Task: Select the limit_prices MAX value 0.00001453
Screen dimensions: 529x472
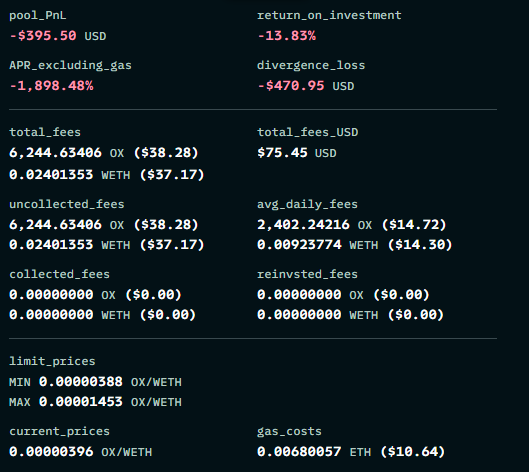Action: point(81,402)
